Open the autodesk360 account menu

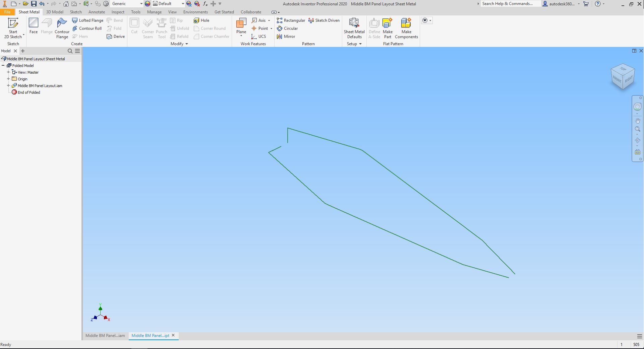point(561,4)
